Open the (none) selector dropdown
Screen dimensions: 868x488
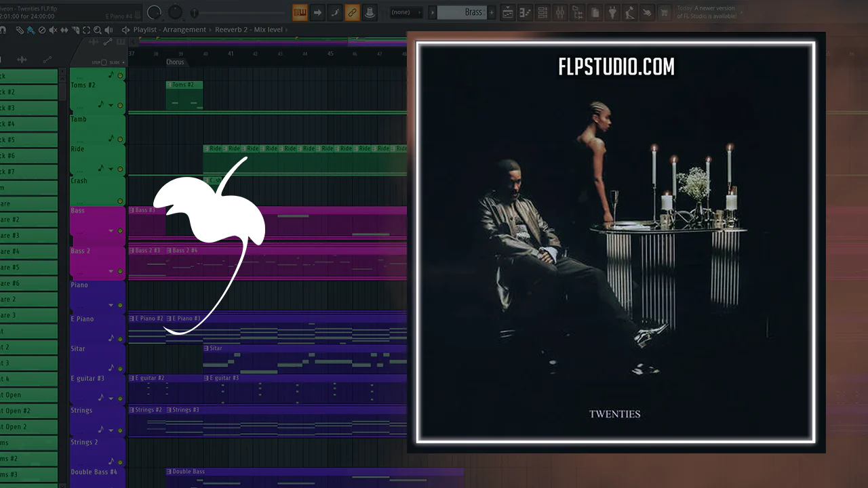[x=406, y=12]
